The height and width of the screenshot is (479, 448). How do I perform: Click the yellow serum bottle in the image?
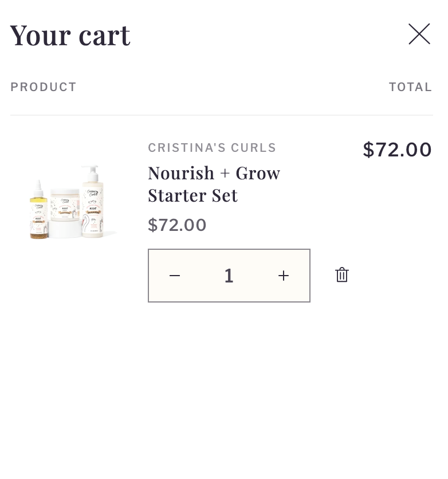(x=38, y=215)
